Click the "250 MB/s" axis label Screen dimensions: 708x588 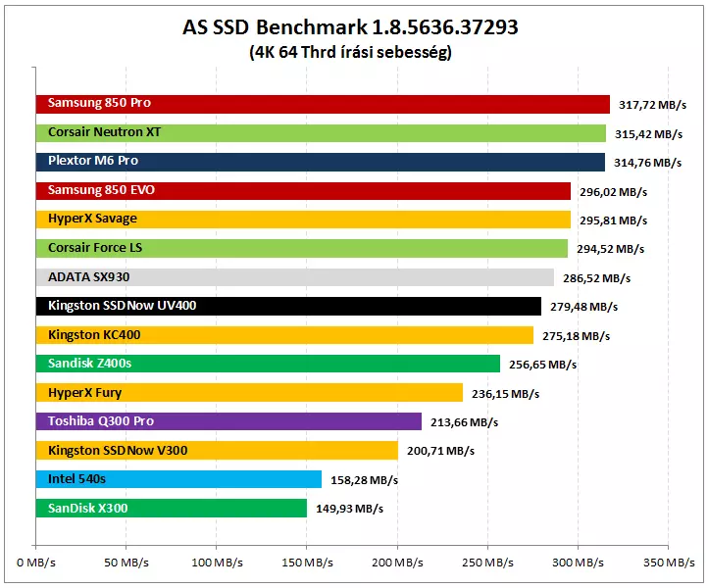click(487, 563)
